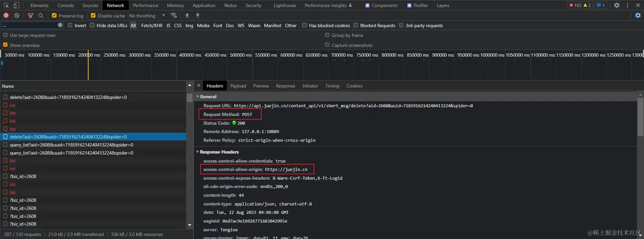This screenshot has width=644, height=239.
Task: Click request list scroll-up arrow
Action: [x=190, y=85]
